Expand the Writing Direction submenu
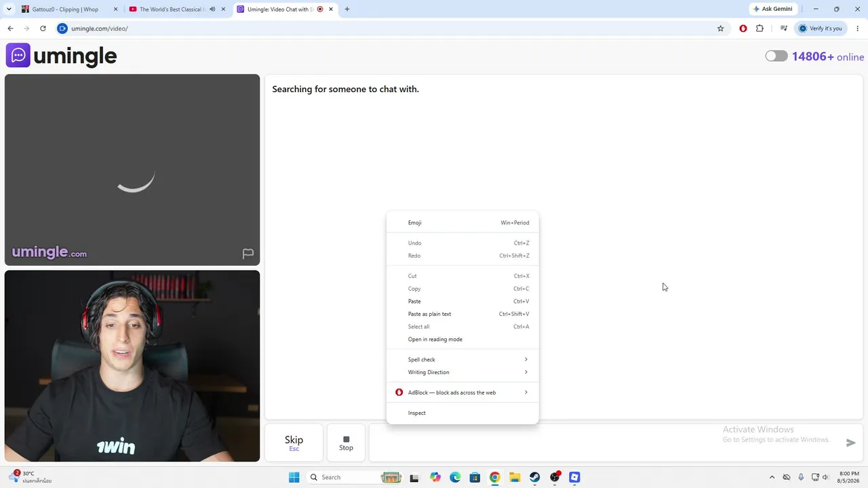 pyautogui.click(x=462, y=372)
